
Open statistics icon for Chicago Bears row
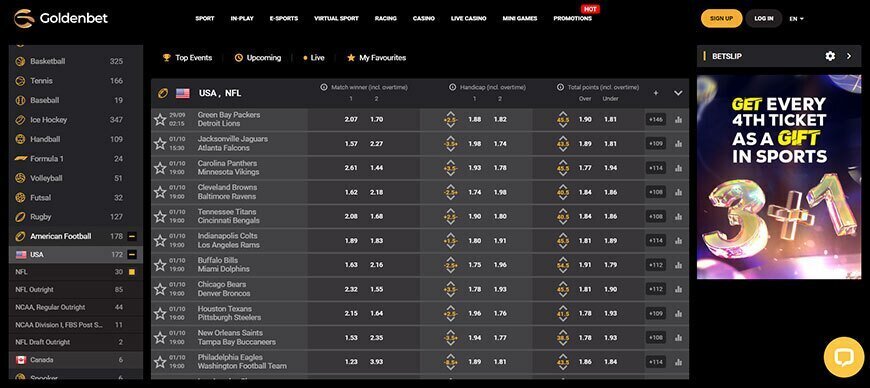[678, 289]
